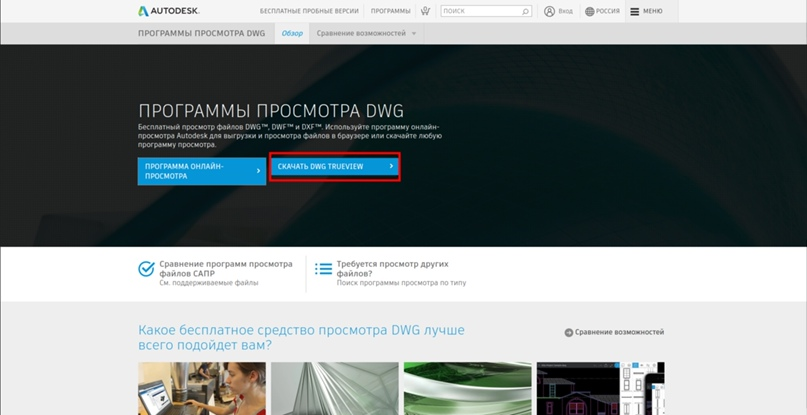Click Поиск программы просмотра по типу text
Screen dimensions: 807x415
[x=401, y=283]
